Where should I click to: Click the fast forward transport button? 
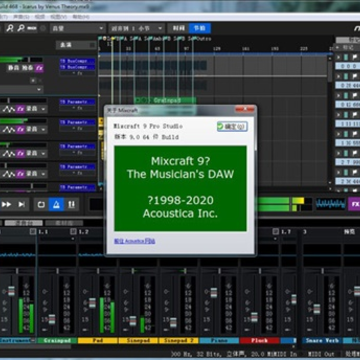(x=6, y=204)
